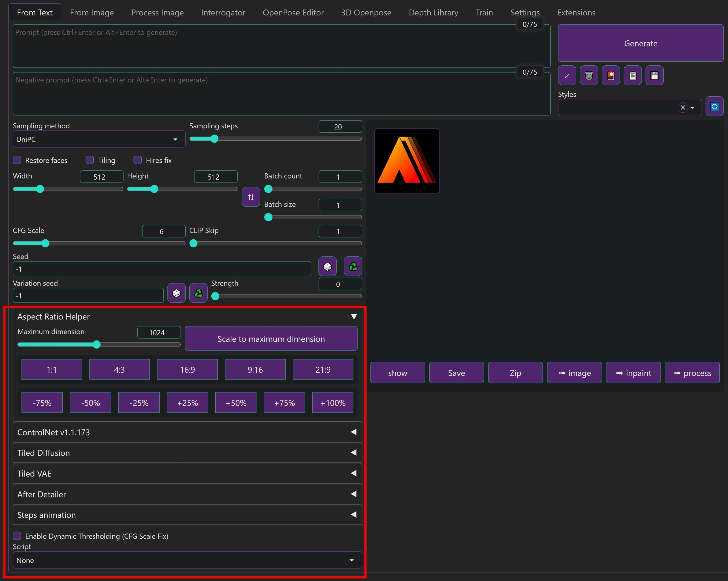Open the Extensions tab
728x581 pixels.
[x=576, y=12]
